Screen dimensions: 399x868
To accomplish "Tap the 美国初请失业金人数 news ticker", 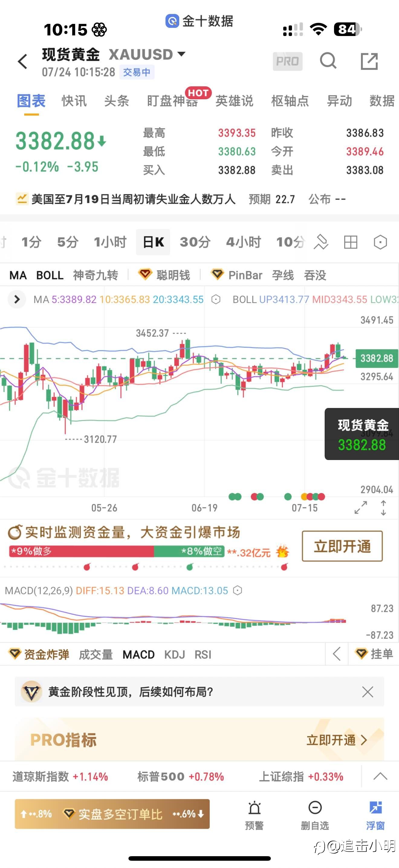I will (133, 199).
